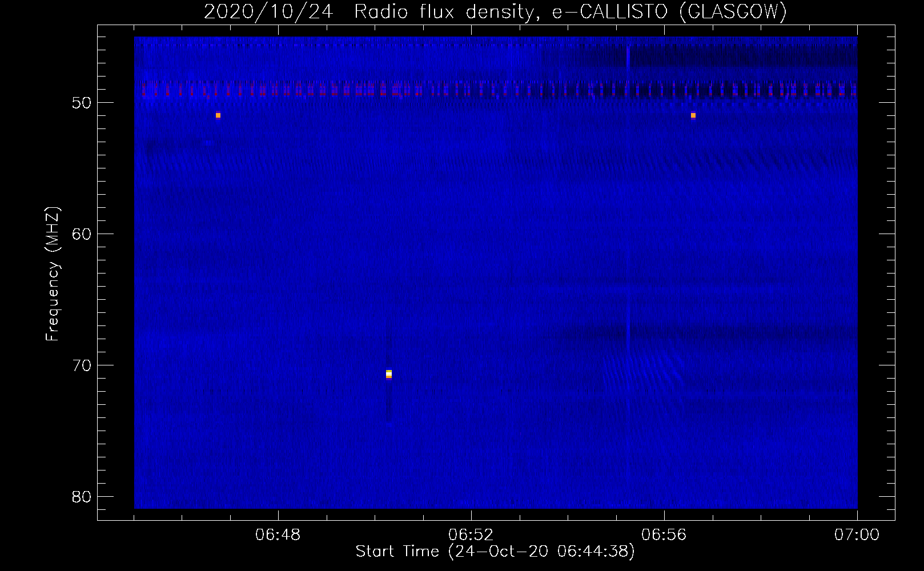Click the 06:52 time tick label
This screenshot has width=924, height=571.
[x=471, y=536]
